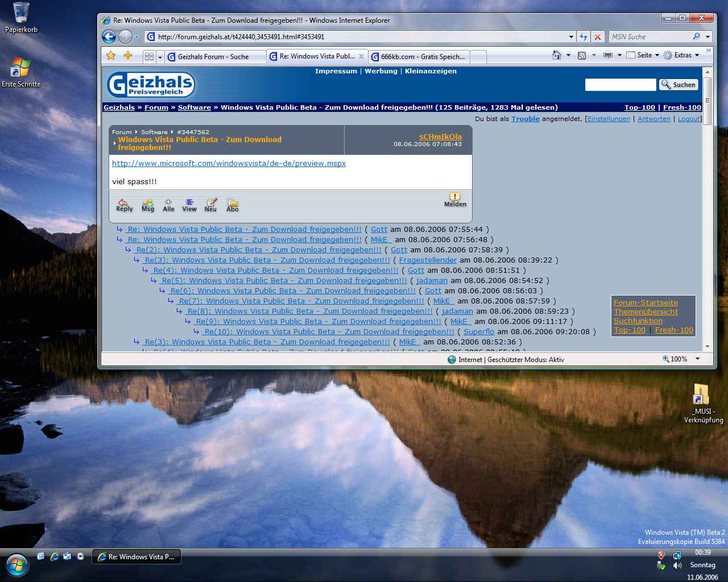The height and width of the screenshot is (582, 728).
Task: Open the _MUSI - Verknüpfung folder shortcut
Action: pyautogui.click(x=704, y=404)
